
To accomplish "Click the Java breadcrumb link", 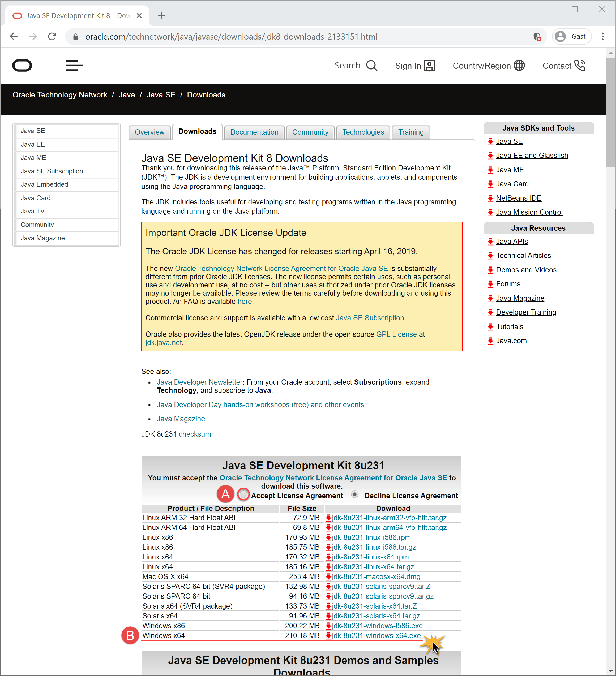I will [127, 95].
